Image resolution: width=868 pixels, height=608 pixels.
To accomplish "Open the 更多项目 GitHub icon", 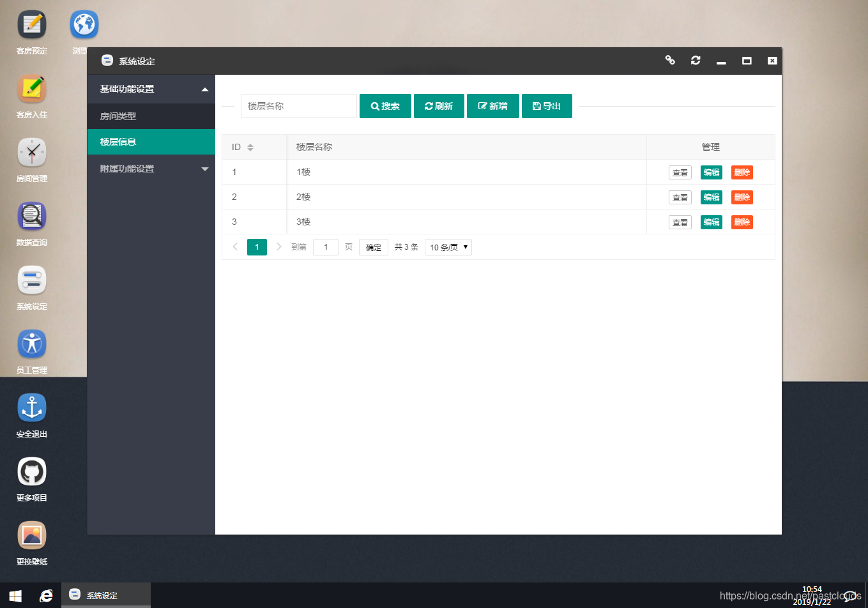I will click(32, 472).
